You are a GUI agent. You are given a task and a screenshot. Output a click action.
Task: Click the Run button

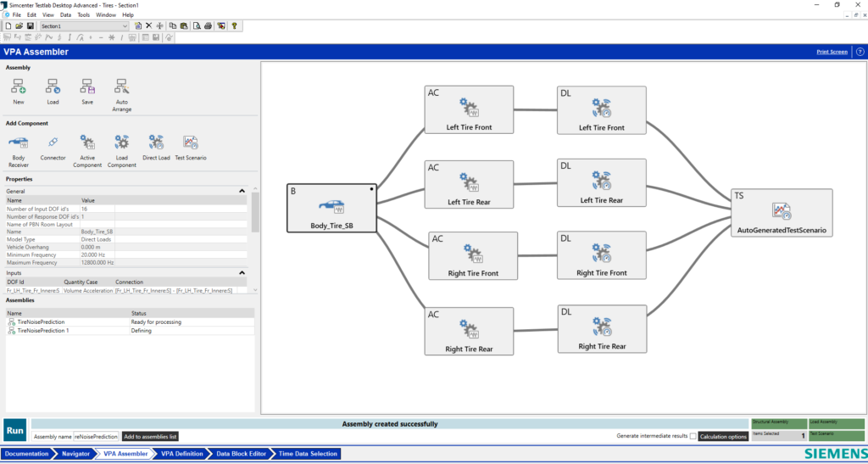pyautogui.click(x=15, y=430)
